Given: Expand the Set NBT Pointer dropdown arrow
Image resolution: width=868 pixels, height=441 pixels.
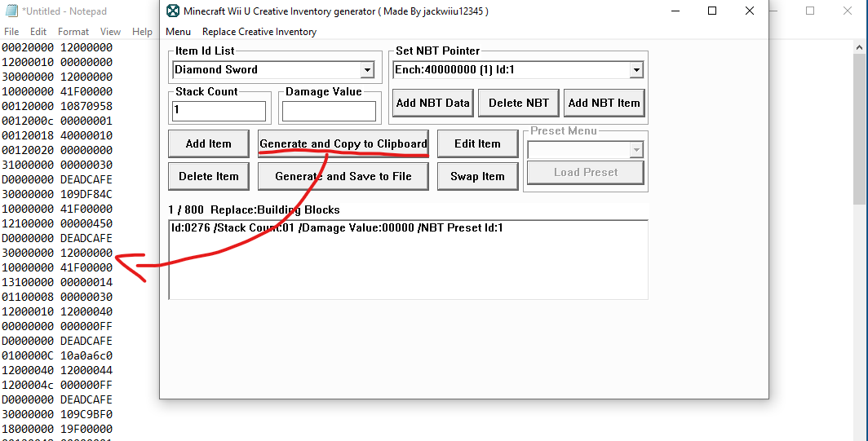Looking at the screenshot, I should pos(636,70).
